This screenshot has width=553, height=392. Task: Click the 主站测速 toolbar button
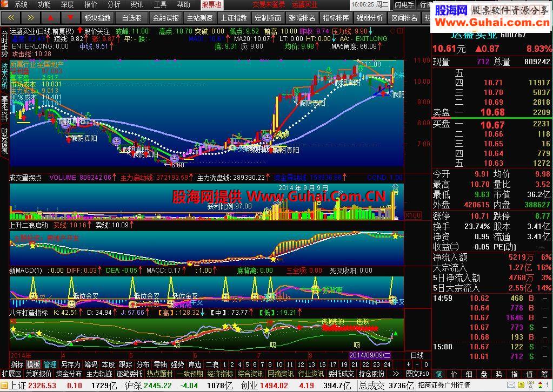click(199, 17)
